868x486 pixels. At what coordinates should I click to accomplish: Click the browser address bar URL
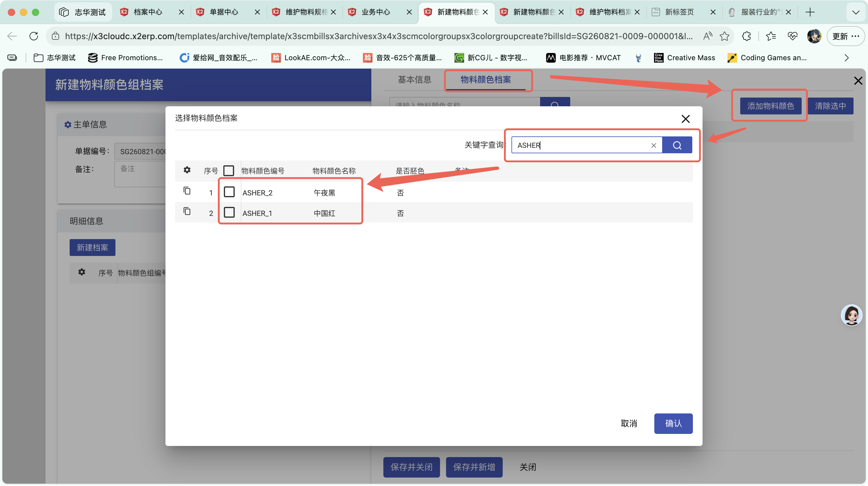[x=379, y=36]
